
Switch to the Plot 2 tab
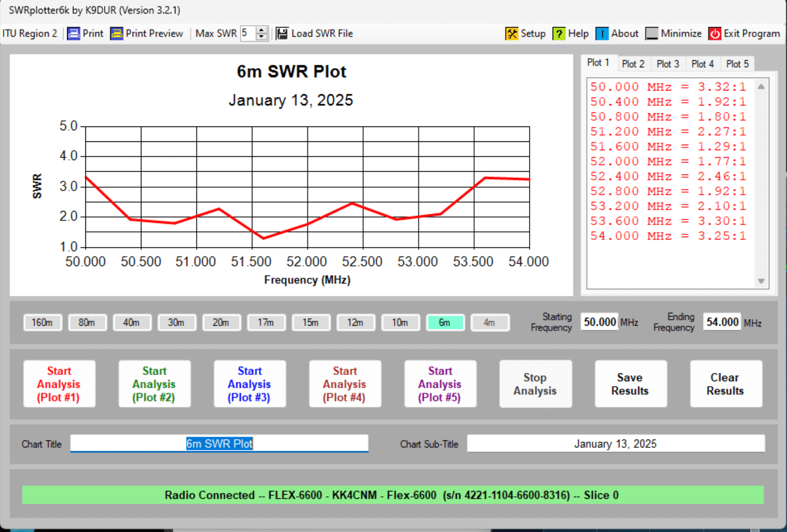click(x=633, y=64)
